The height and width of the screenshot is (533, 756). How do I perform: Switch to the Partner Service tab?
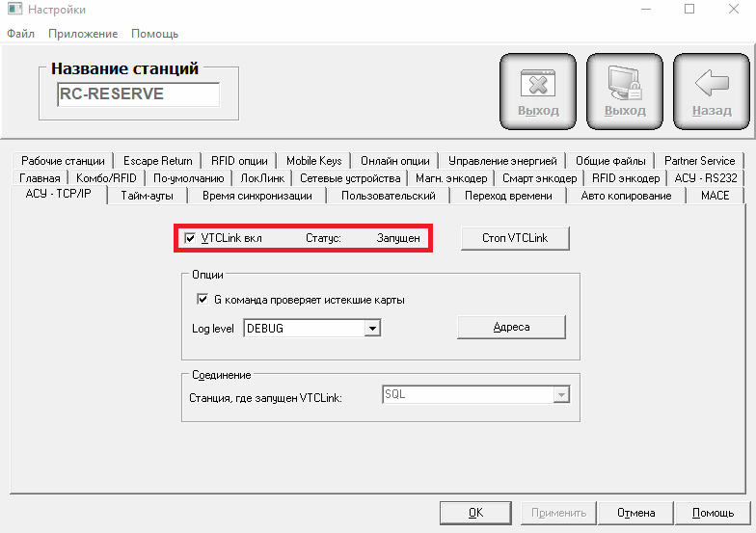700,160
